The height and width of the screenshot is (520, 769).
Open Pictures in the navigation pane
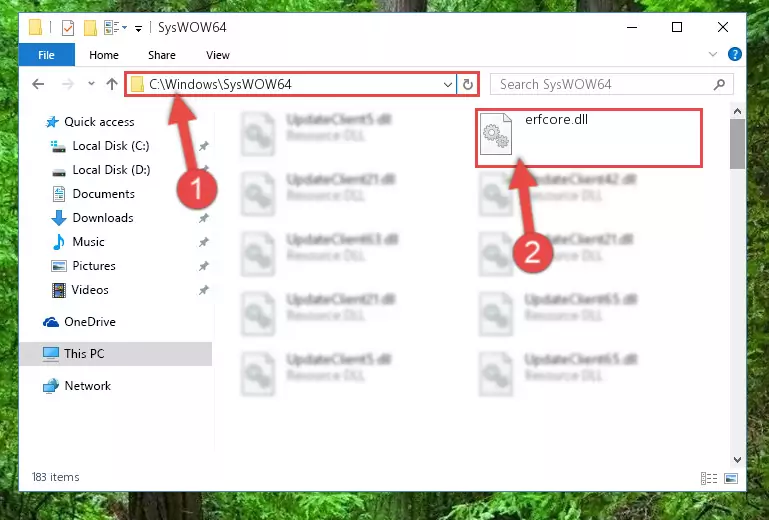click(x=94, y=266)
